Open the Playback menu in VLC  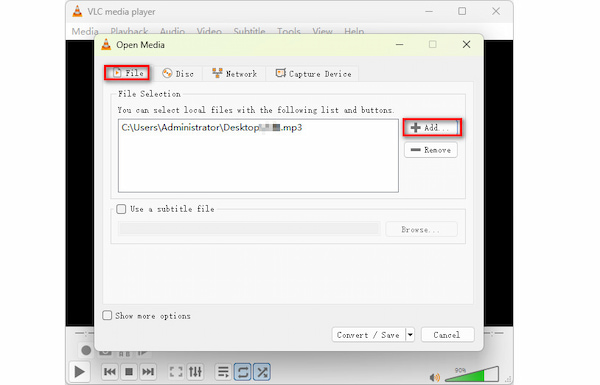click(129, 31)
